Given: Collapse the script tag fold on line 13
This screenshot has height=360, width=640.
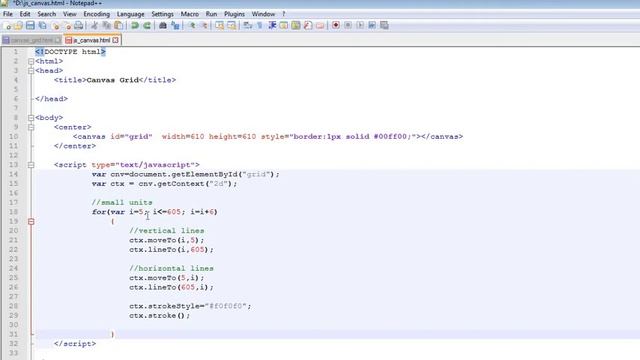Looking at the screenshot, I should click(x=31, y=165).
